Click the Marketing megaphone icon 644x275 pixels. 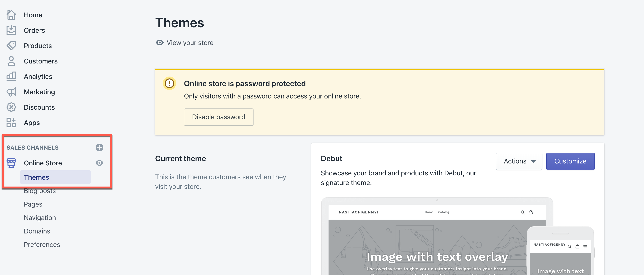point(11,92)
